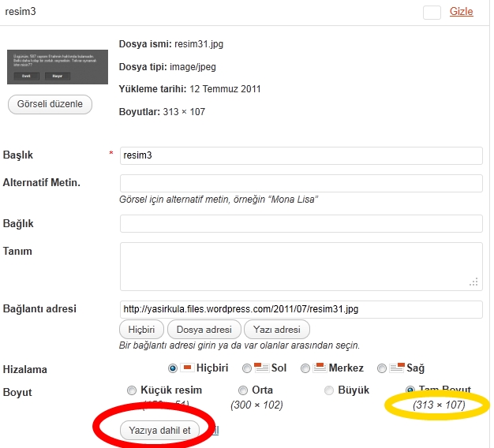This screenshot has height=448, width=494.
Task: Click the Sağ right-align icon
Action: click(x=397, y=368)
